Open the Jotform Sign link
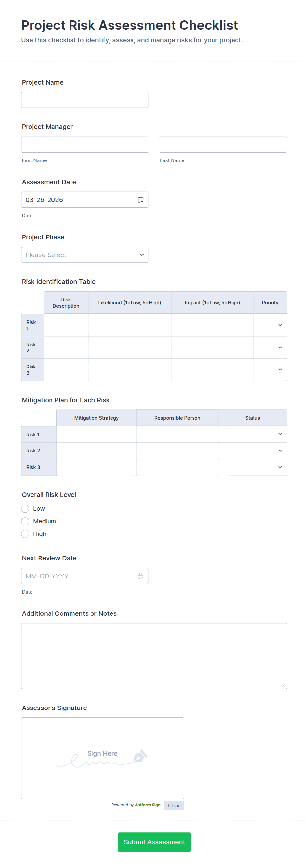305x868 pixels. tap(148, 805)
